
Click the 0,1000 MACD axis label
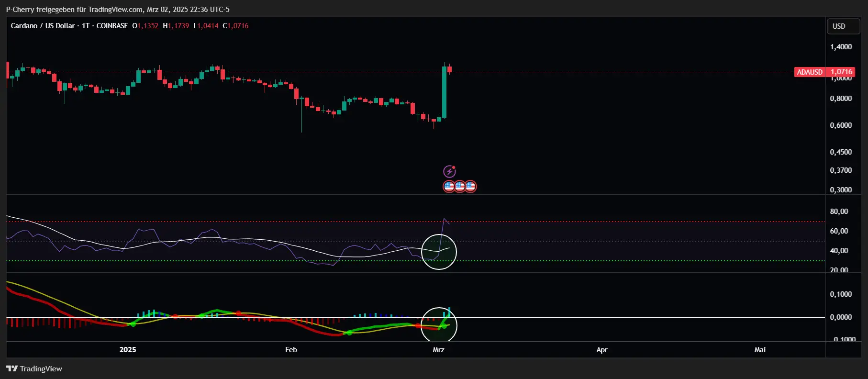pyautogui.click(x=841, y=294)
